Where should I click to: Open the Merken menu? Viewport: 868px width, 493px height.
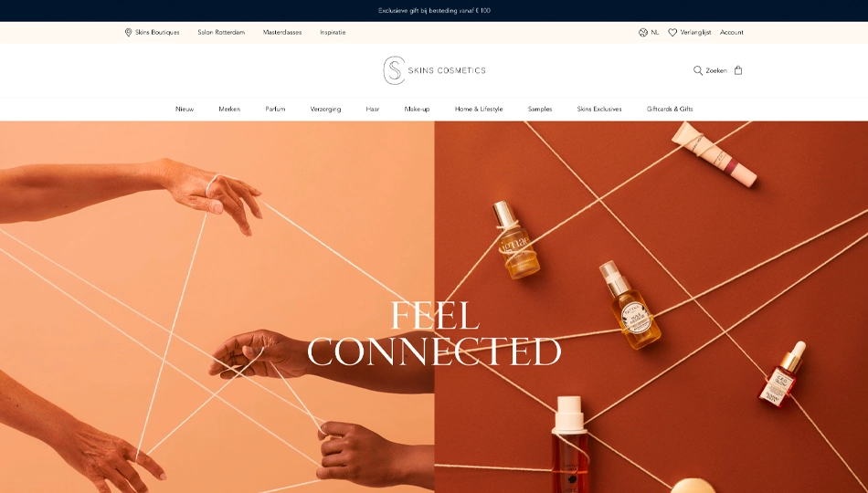229,109
